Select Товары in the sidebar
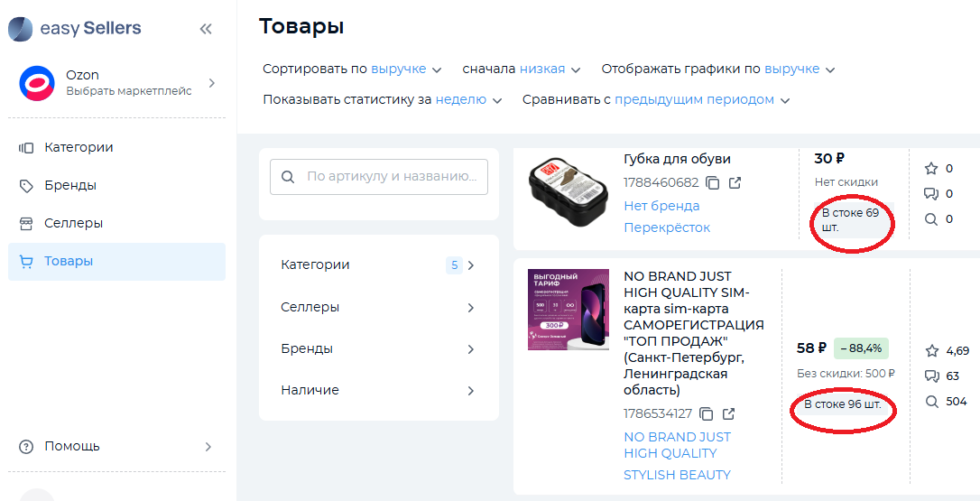Image resolution: width=980 pixels, height=501 pixels. click(69, 261)
